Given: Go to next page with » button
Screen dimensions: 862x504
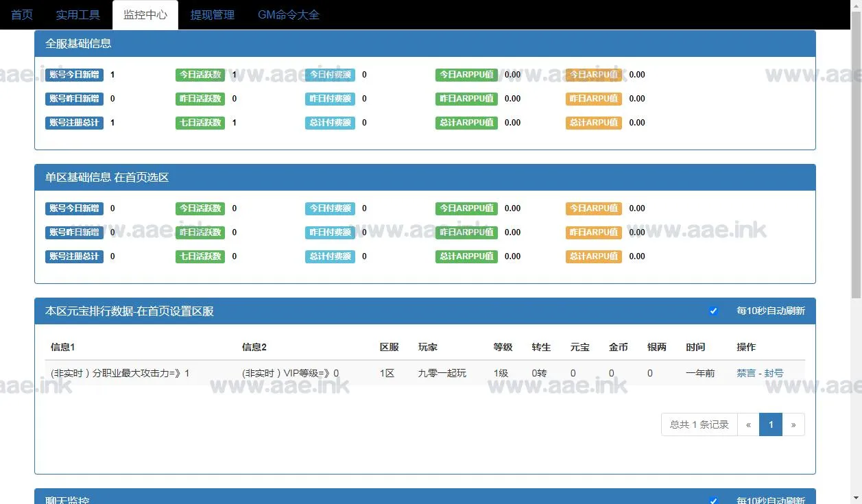Looking at the screenshot, I should click(793, 424).
